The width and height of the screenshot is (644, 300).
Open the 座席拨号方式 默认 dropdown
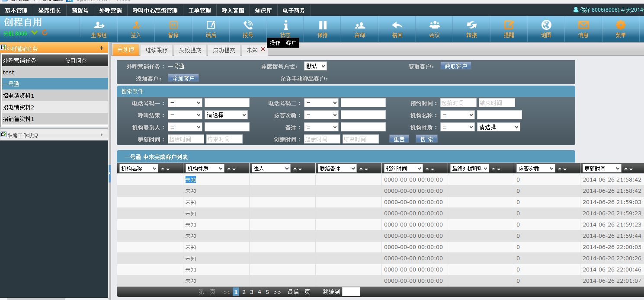[315, 66]
